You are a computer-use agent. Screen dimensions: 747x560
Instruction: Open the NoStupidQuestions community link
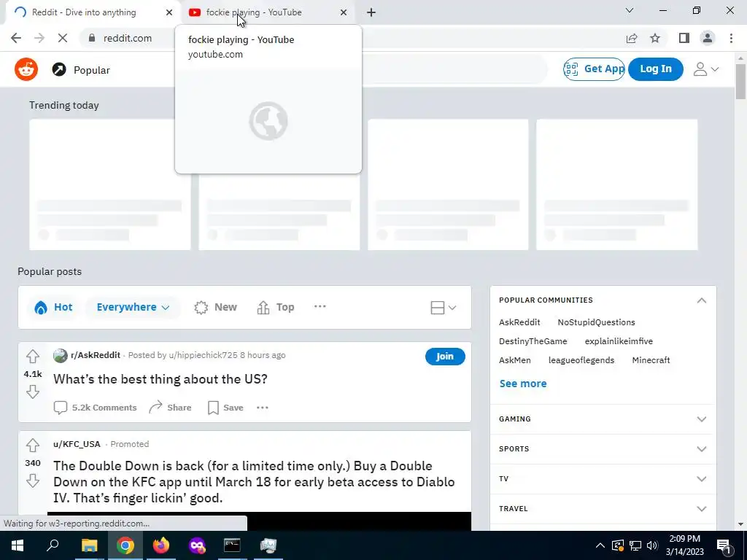point(596,322)
